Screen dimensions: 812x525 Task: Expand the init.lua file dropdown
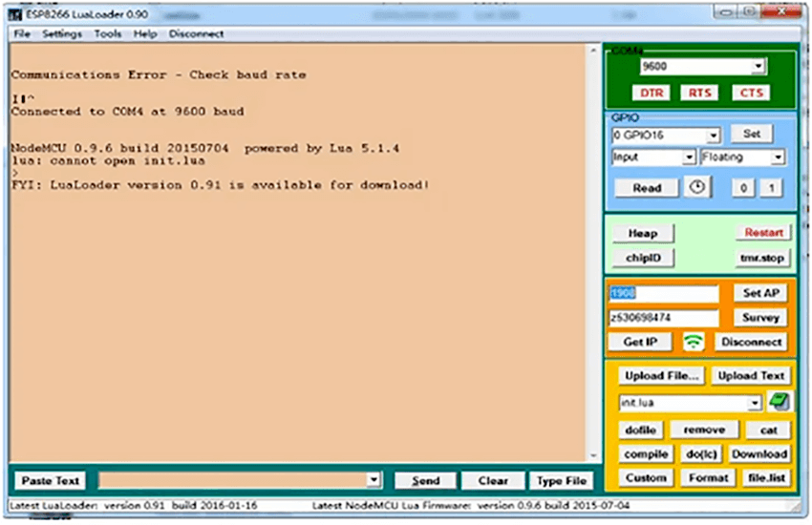coord(755,403)
